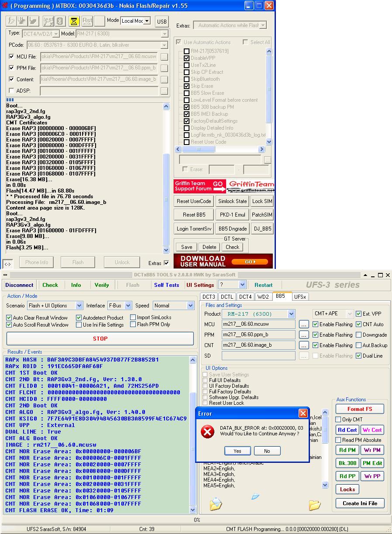The height and width of the screenshot is (534, 392).
Task: Toggle Autodetect Product checkbox
Action: pos(79,318)
